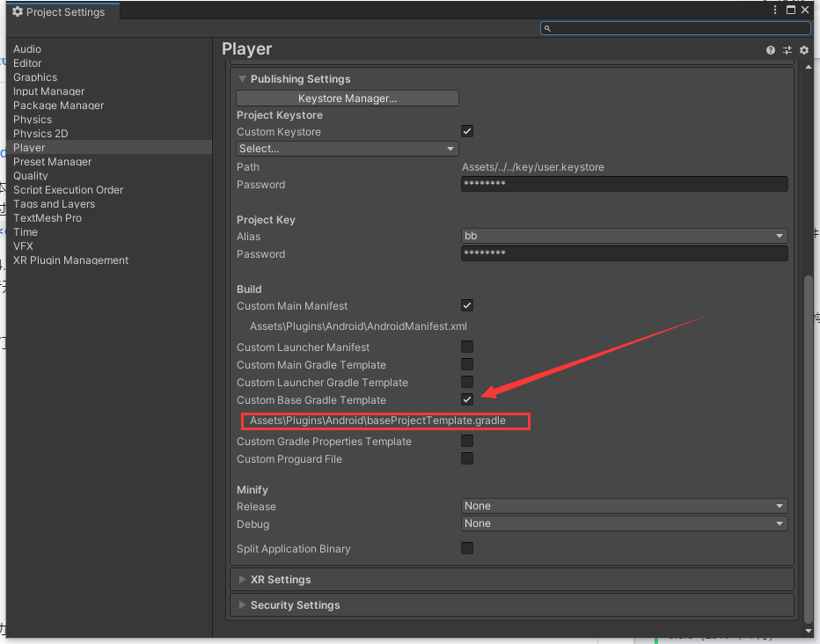Open Minify Debug dropdown
This screenshot has width=820, height=644.
[x=625, y=523]
